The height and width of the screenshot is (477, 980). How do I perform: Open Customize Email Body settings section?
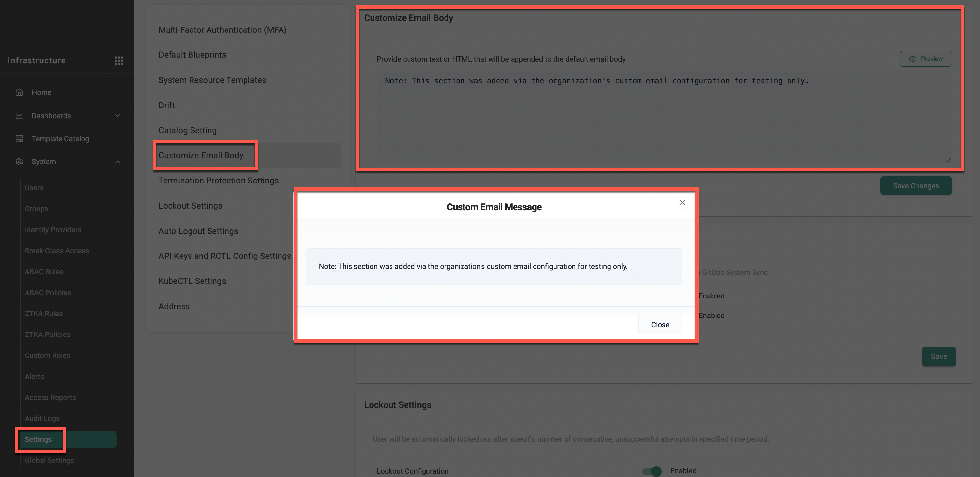click(x=201, y=155)
